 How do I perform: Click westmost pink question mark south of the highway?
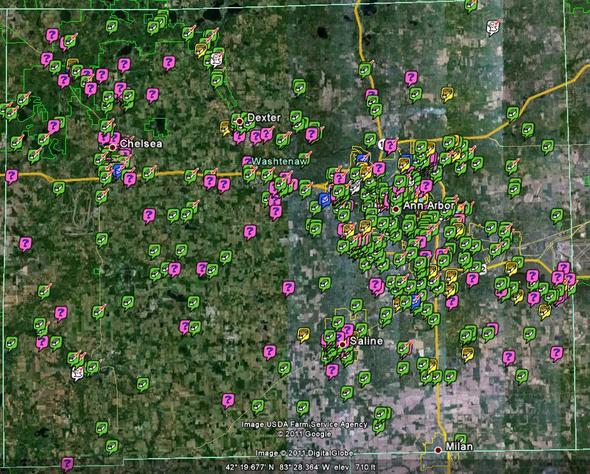point(25,244)
